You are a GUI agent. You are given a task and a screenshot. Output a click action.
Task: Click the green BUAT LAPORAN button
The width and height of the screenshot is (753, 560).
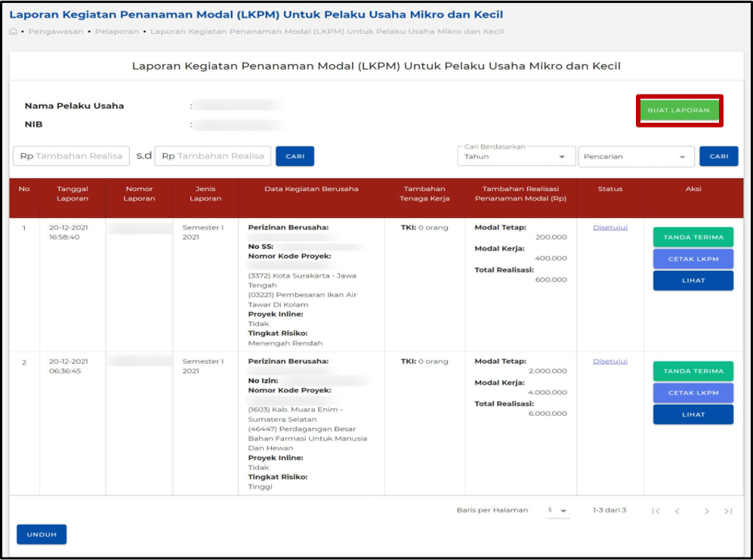point(678,110)
